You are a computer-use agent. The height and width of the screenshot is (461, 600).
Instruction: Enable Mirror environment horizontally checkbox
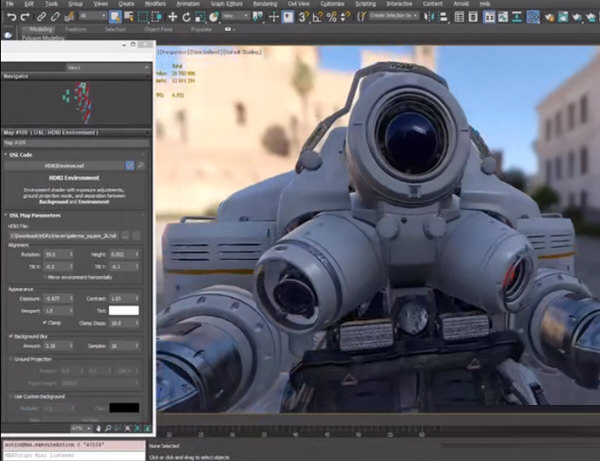[x=45, y=277]
